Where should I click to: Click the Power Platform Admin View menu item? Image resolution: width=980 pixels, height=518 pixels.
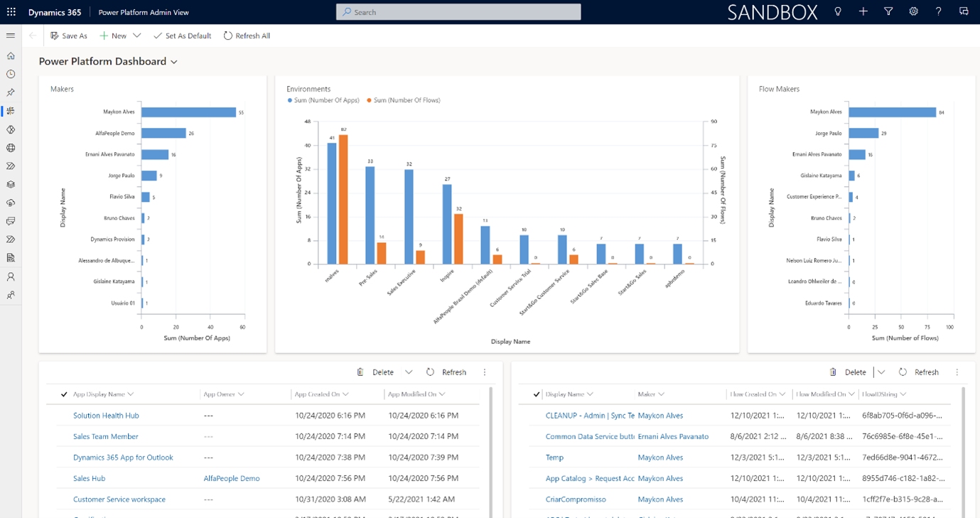[x=144, y=11]
